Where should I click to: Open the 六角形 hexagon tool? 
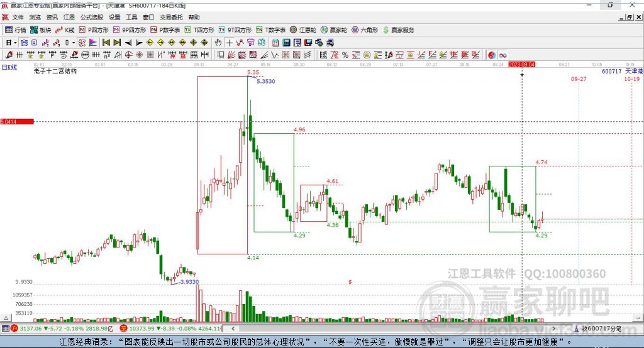[365, 30]
